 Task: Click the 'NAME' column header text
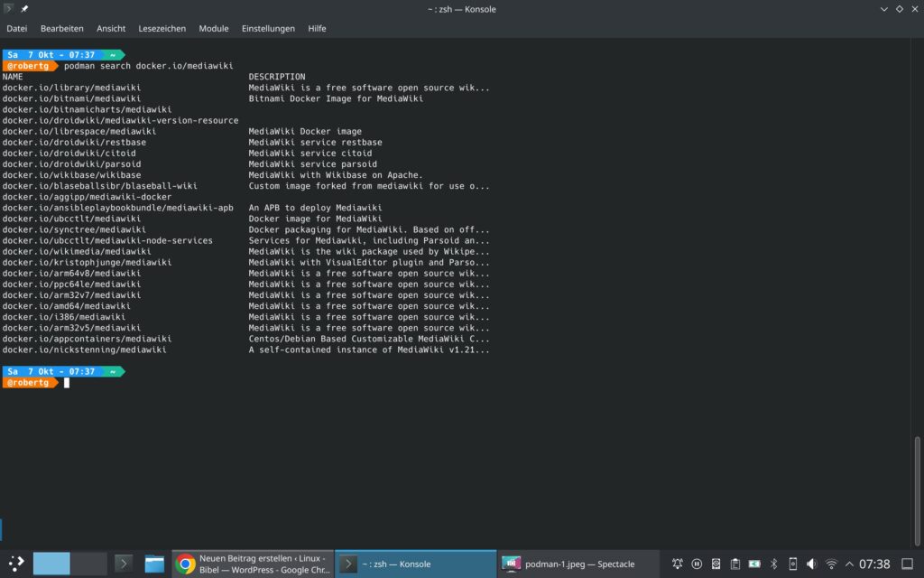[x=13, y=77]
